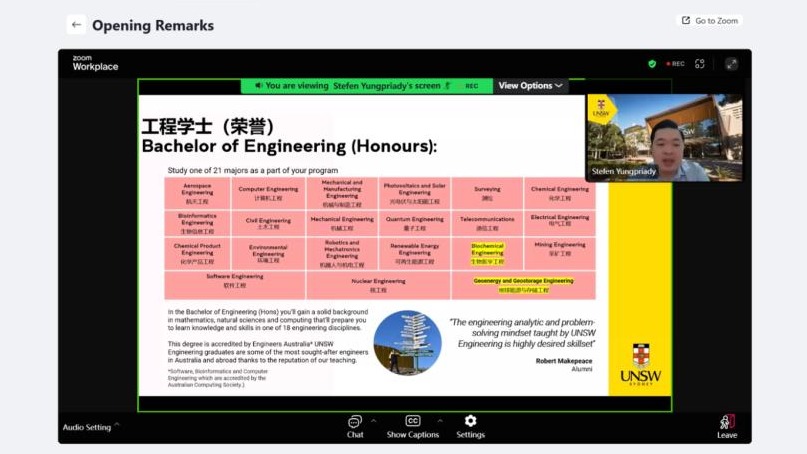Viewport: 807px width, 454px height.
Task: Open Settings with the gear icon
Action: coord(470,427)
